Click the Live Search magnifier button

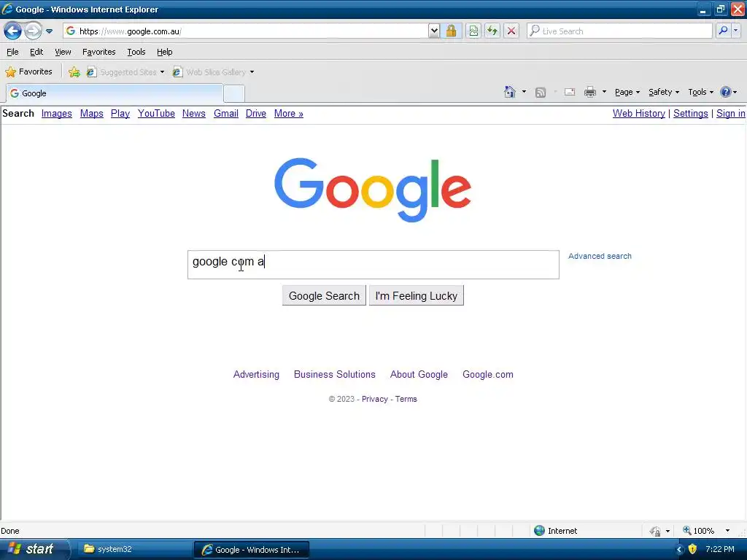[723, 31]
